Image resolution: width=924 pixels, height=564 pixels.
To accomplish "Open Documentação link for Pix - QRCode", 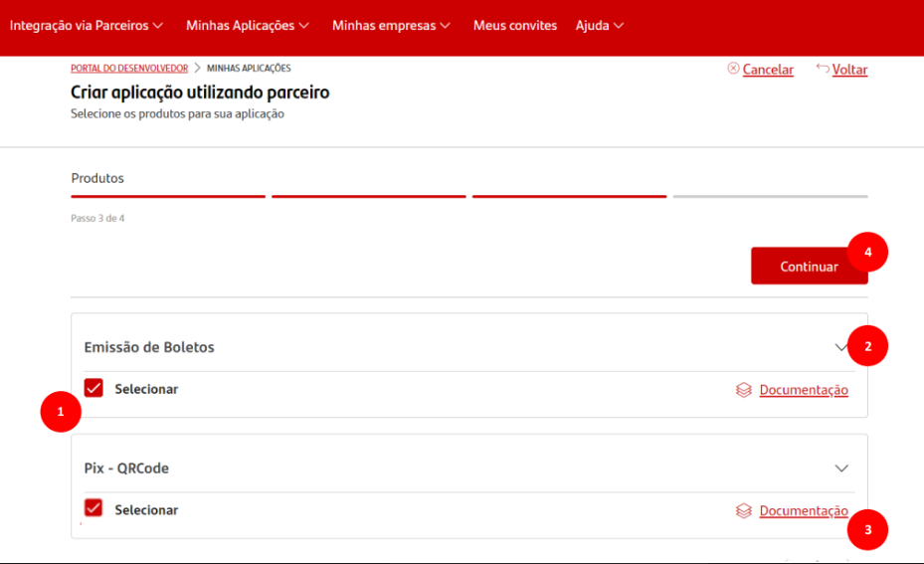I will (804, 510).
